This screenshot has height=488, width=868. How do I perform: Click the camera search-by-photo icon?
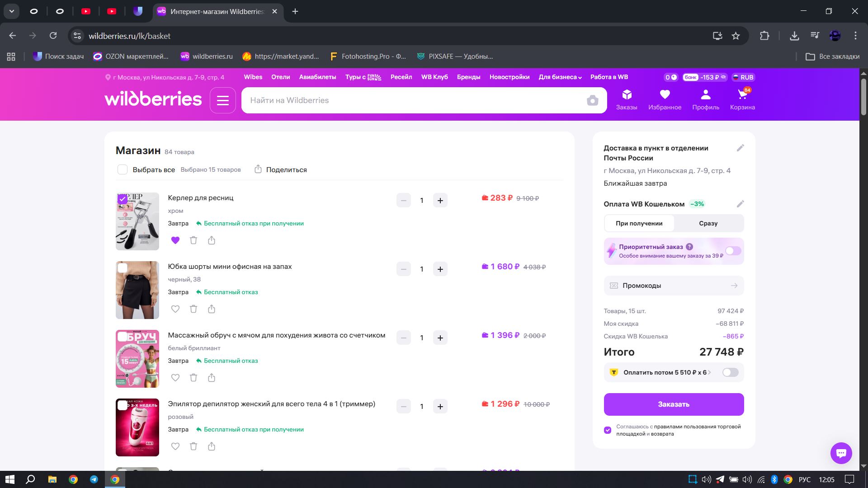click(x=592, y=100)
